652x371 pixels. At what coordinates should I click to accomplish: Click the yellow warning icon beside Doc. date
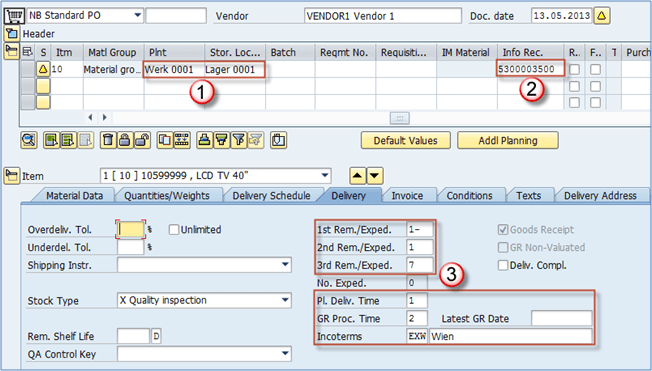[601, 16]
